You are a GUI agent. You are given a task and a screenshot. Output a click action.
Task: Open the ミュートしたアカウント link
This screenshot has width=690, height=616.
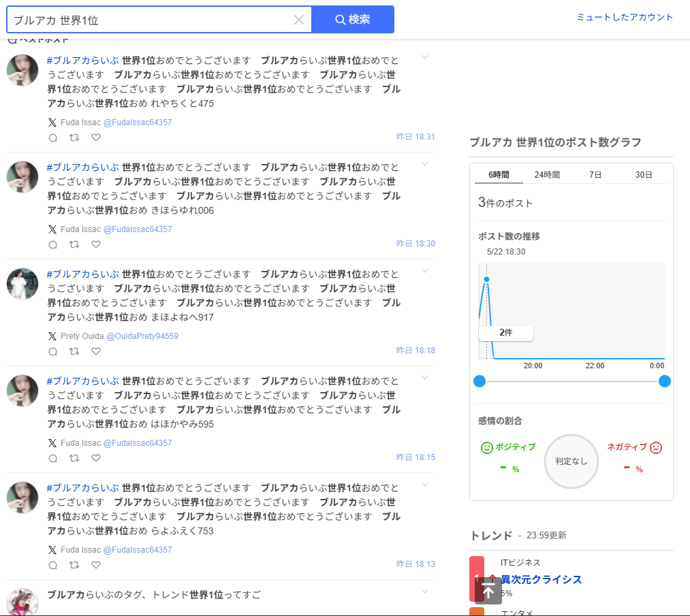[625, 17]
